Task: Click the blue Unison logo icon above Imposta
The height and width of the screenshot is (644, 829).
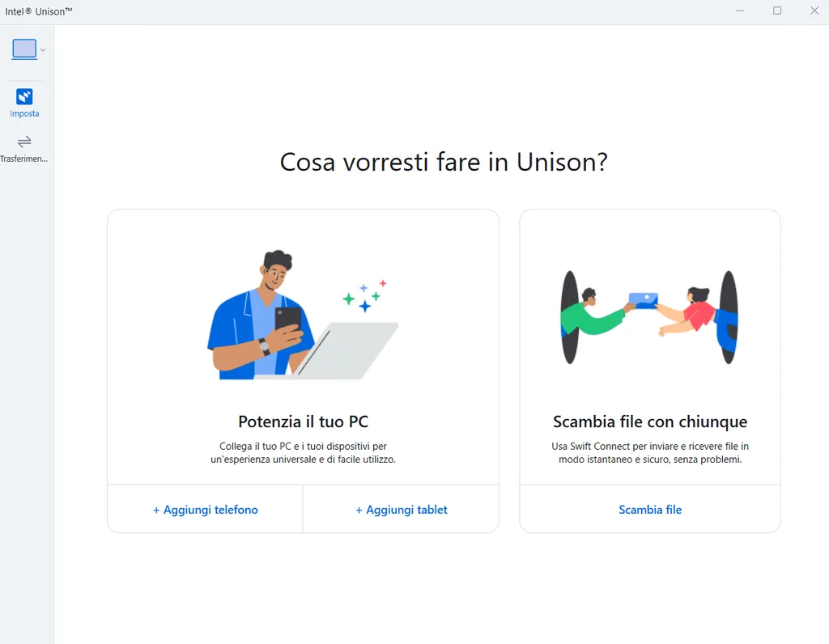Action: point(23,97)
